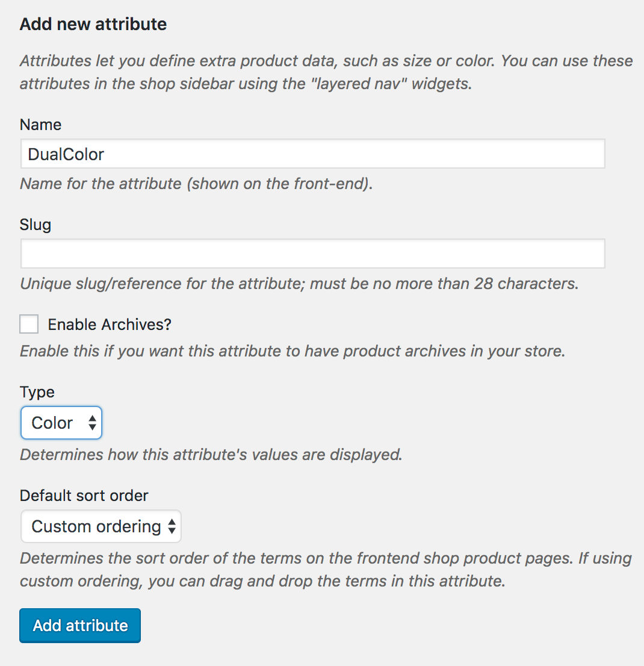Screen dimensions: 644x666
Task: Click the "Add new attribute" heading
Action: [93, 24]
